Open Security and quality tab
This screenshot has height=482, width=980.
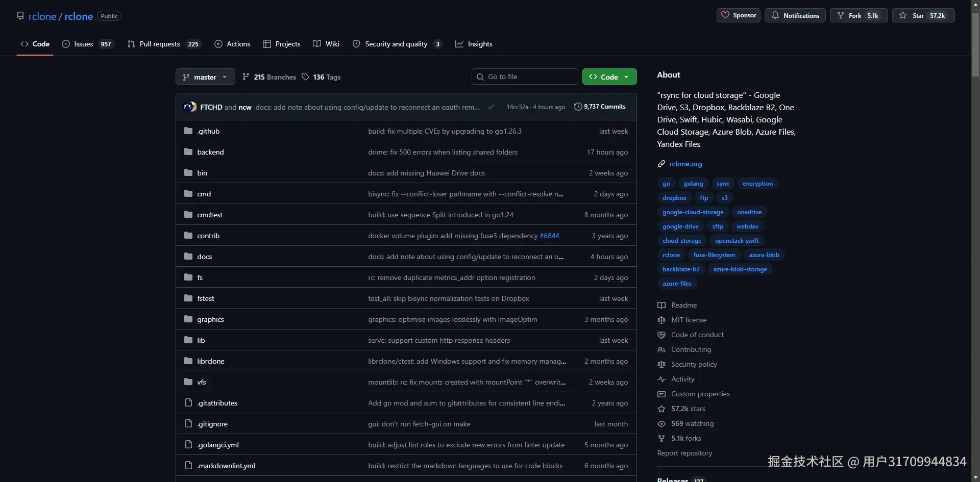(397, 44)
